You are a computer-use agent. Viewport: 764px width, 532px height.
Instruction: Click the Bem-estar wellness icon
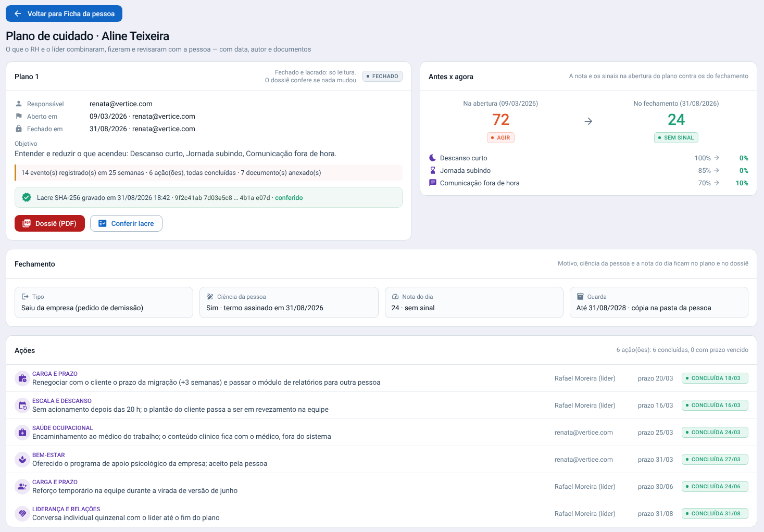coord(22,459)
